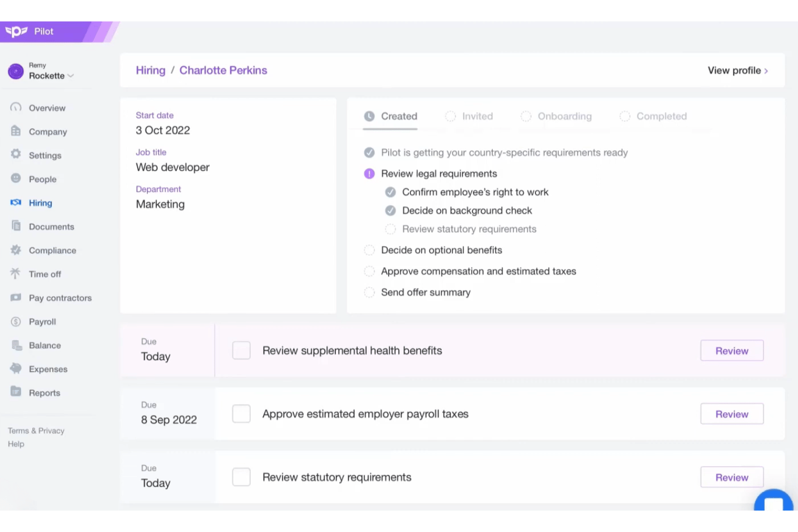This screenshot has height=532, width=798.
Task: Click the View profile chevron arrow
Action: pyautogui.click(x=766, y=71)
